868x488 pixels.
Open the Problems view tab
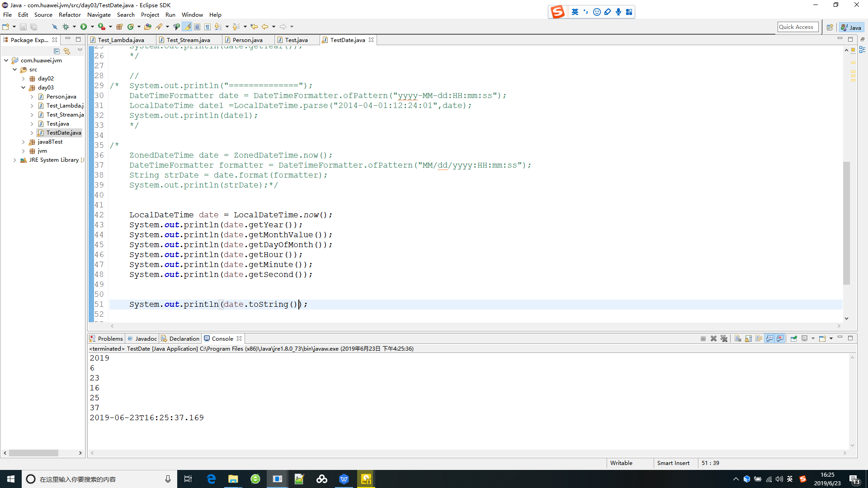(110, 338)
